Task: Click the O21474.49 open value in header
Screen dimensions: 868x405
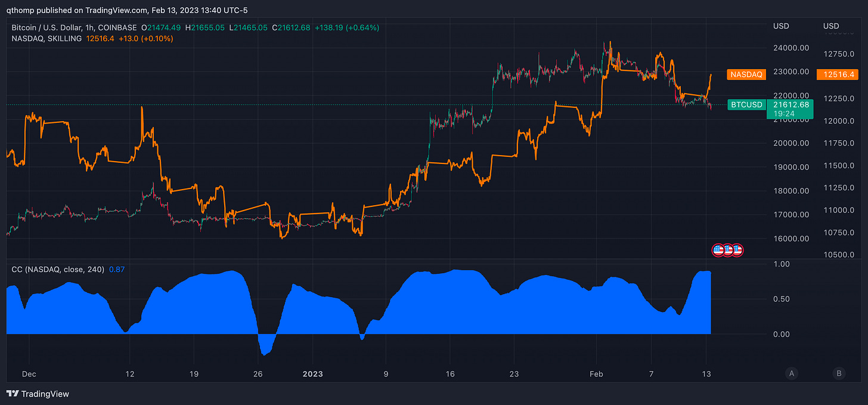Action: (x=161, y=27)
